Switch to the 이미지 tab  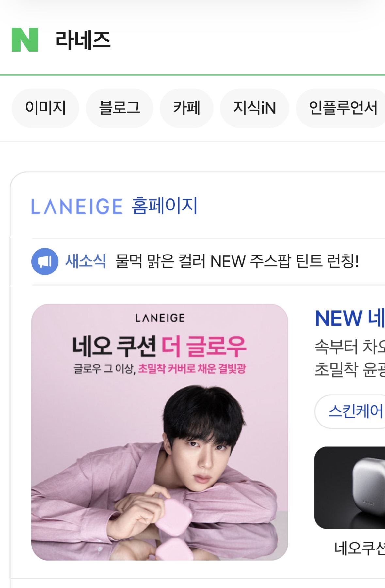(x=45, y=108)
